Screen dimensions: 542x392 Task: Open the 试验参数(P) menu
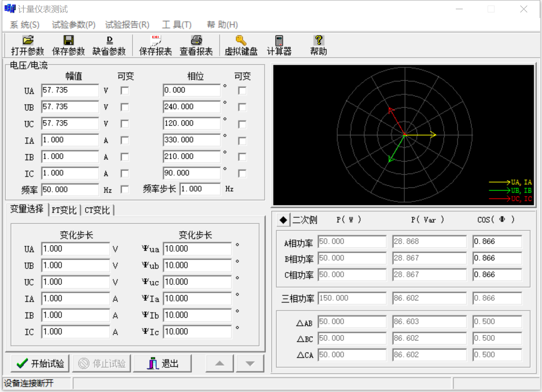tap(74, 25)
